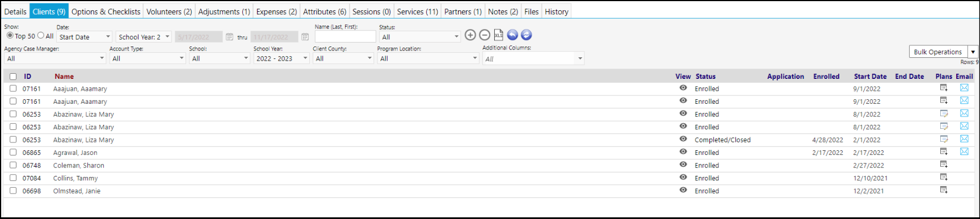Switch to the Details tab
The height and width of the screenshot is (219, 980).
click(15, 11)
